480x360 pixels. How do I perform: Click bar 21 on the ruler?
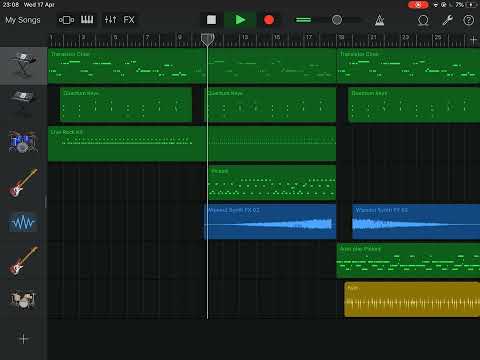pyautogui.click(x=373, y=37)
